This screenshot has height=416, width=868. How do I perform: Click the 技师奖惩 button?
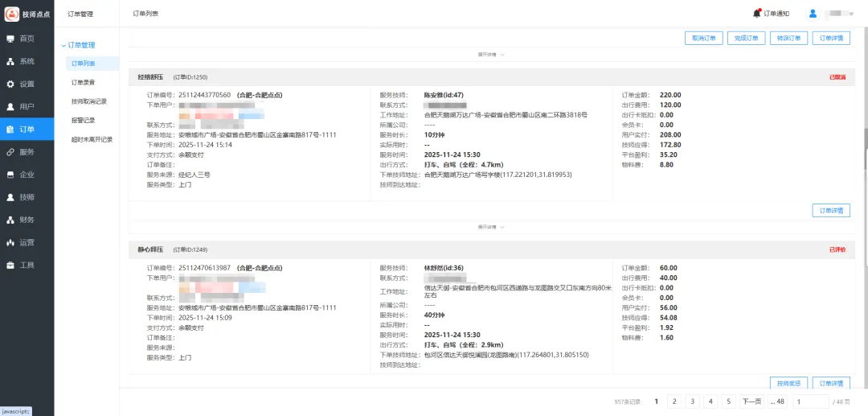tap(788, 383)
